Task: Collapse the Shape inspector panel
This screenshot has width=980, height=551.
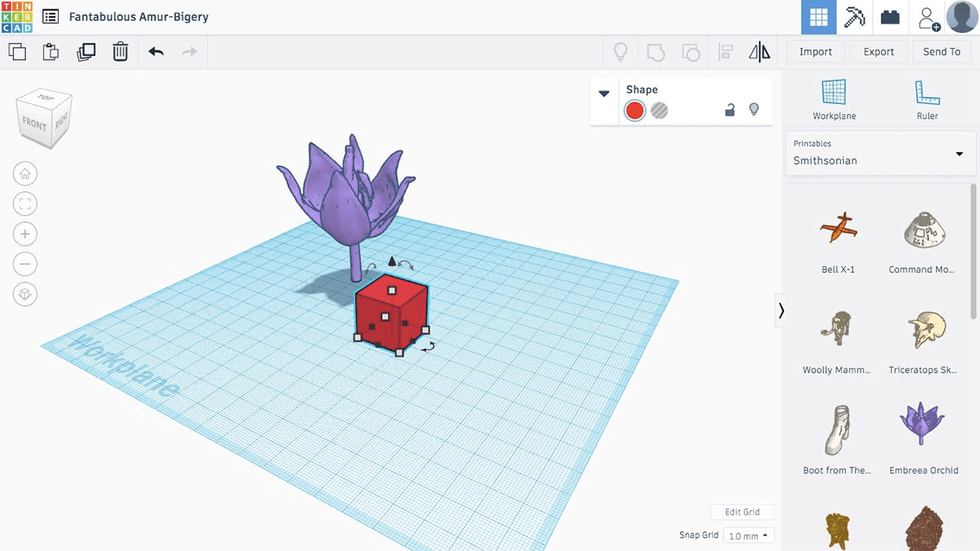Action: pos(604,93)
